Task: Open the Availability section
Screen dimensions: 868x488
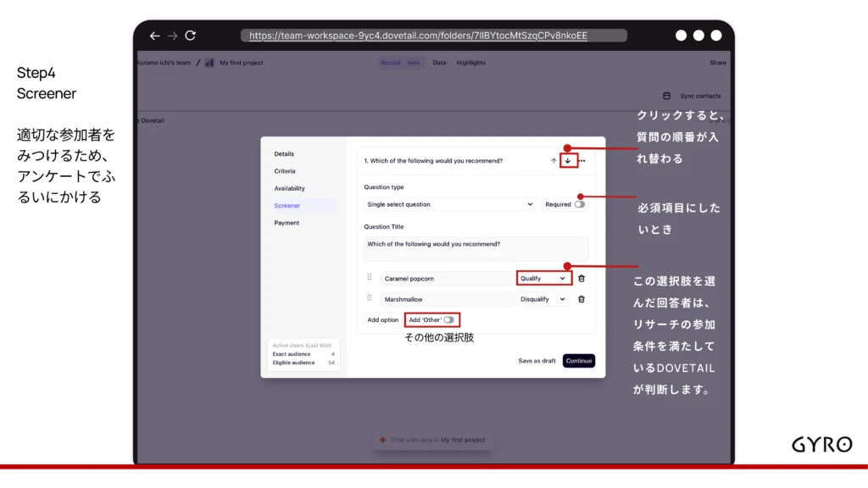Action: (289, 188)
